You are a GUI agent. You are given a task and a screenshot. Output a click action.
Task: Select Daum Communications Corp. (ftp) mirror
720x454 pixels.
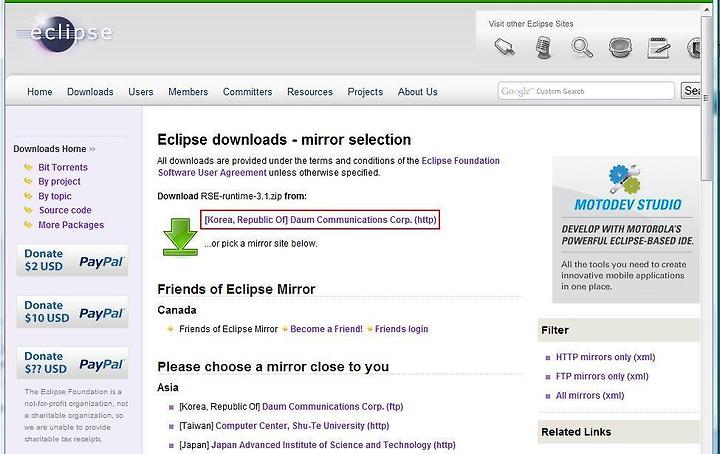[x=332, y=407]
